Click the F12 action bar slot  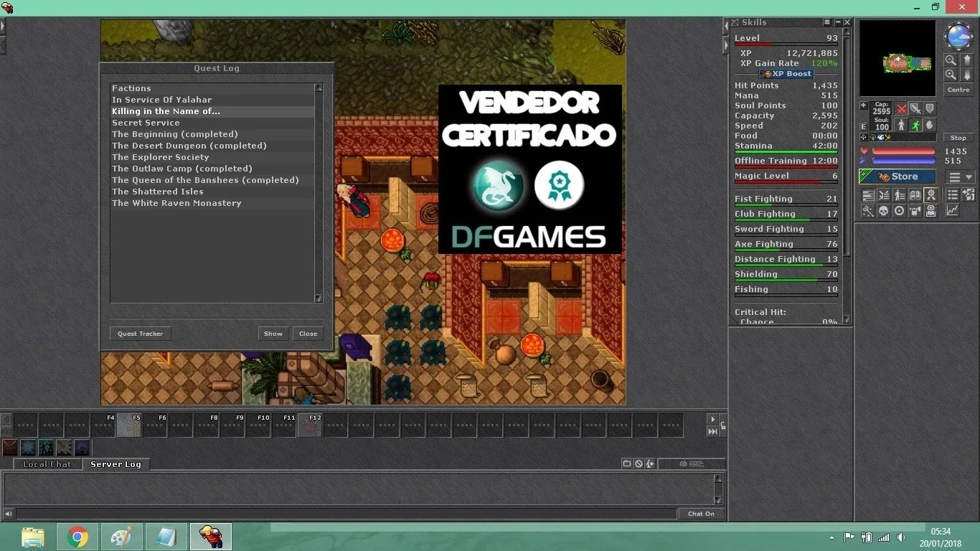click(310, 425)
